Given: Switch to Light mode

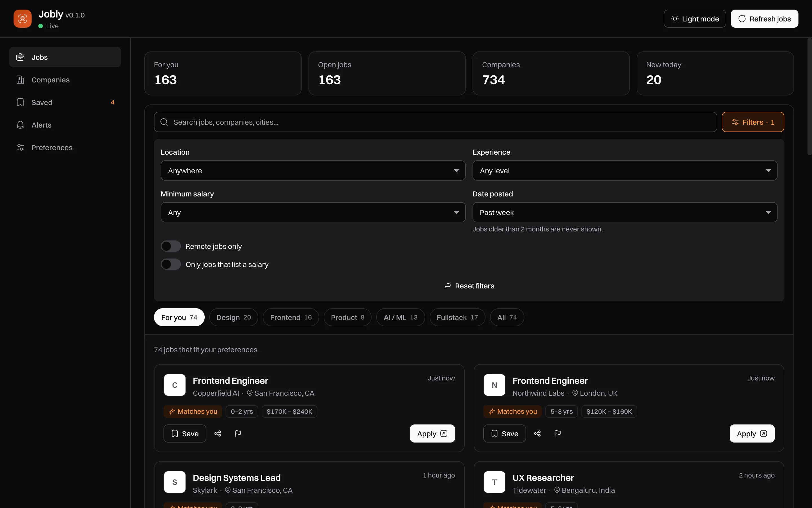Looking at the screenshot, I should coord(694,19).
